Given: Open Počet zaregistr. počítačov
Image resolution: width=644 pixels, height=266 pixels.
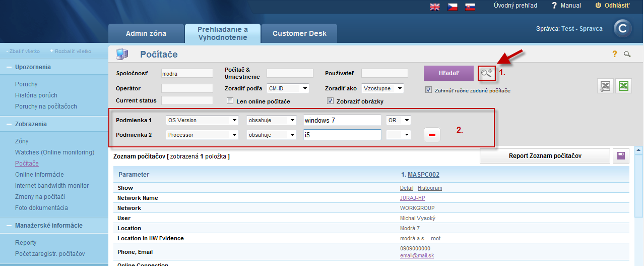Looking at the screenshot, I should click(50, 254).
